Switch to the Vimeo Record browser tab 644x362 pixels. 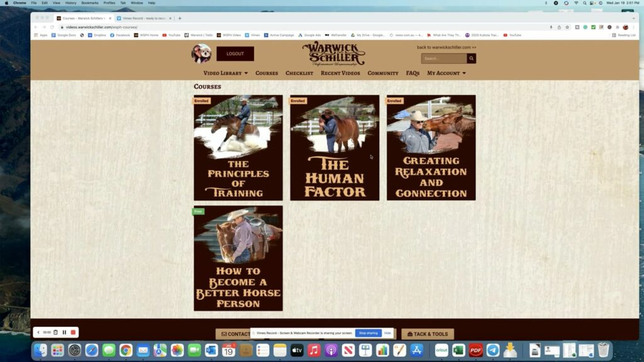point(143,18)
